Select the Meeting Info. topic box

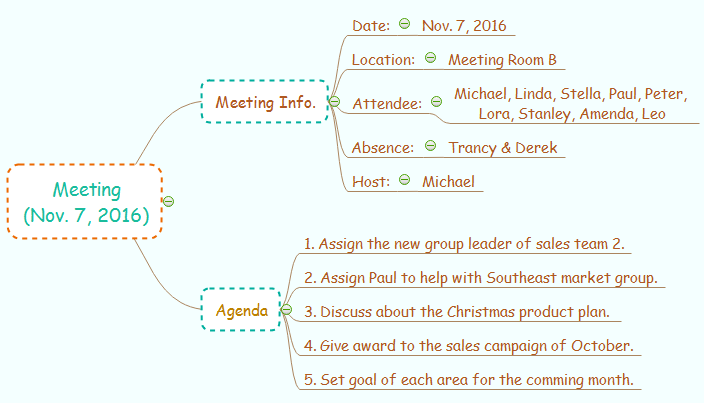pos(265,102)
